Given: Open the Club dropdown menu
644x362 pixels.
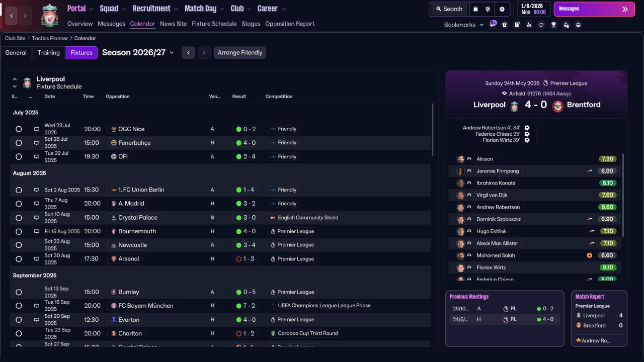Looking at the screenshot, I should [240, 9].
